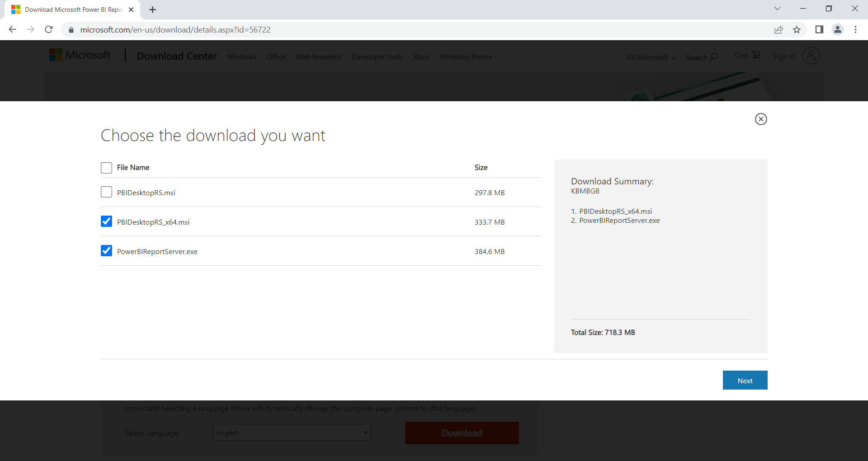
Task: Open the Chrome tab search dropdown
Action: click(x=777, y=9)
